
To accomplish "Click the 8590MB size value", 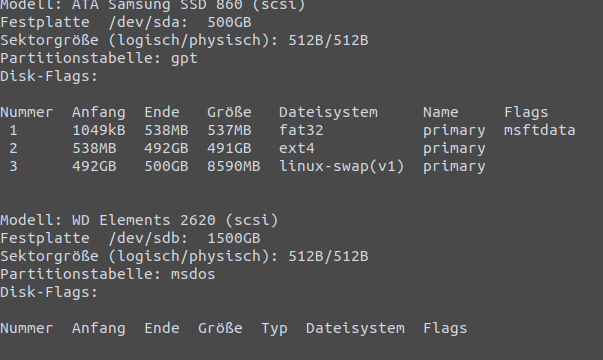I will tap(234, 167).
